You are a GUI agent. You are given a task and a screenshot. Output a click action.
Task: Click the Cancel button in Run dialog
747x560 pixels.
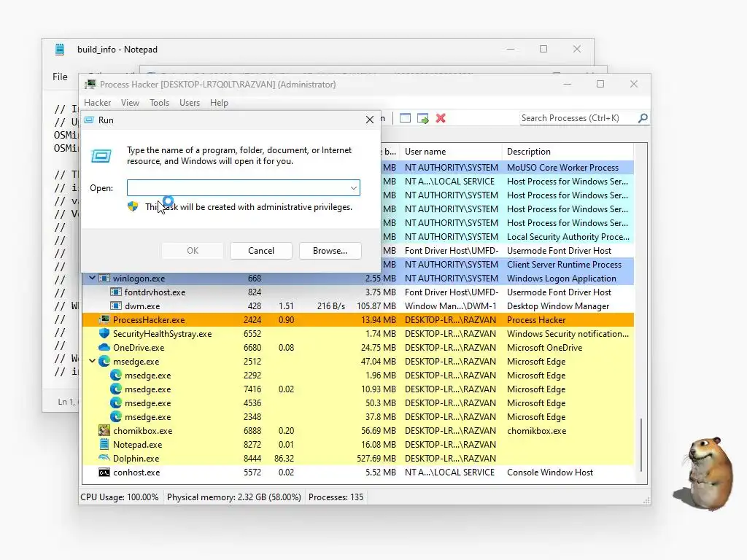click(261, 251)
